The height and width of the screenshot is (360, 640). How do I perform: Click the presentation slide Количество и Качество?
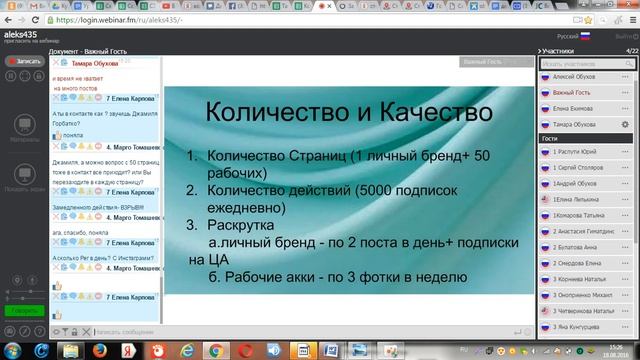click(349, 190)
